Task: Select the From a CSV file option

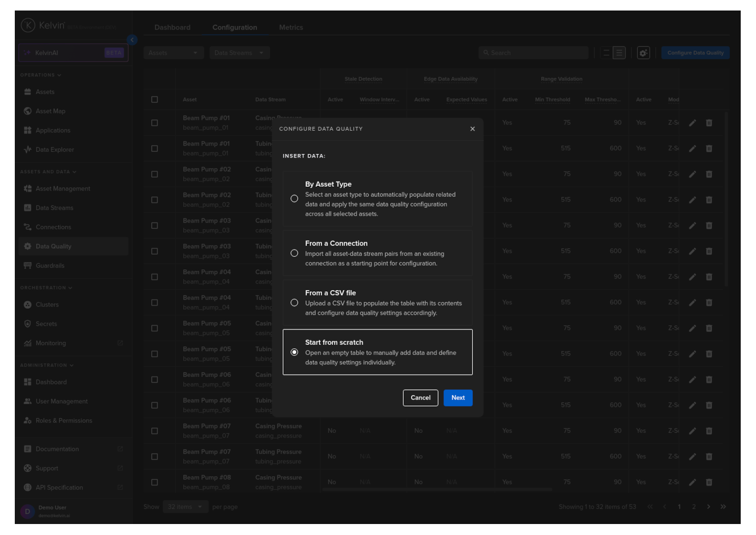Action: [x=294, y=303]
